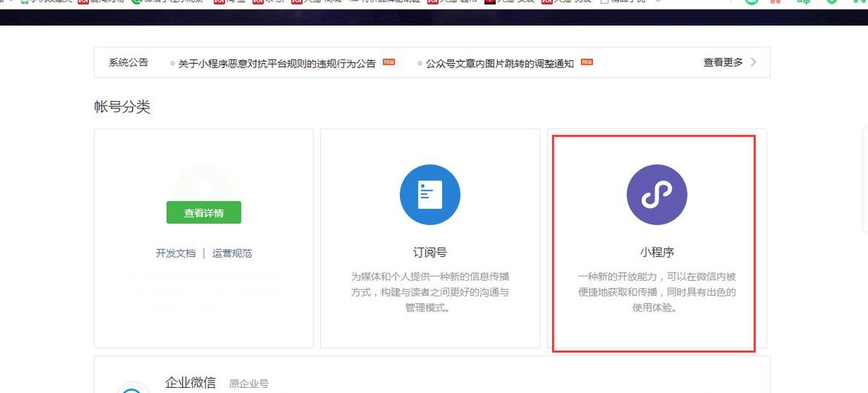Click the 系统公告 label
This screenshot has width=868, height=393.
click(129, 62)
